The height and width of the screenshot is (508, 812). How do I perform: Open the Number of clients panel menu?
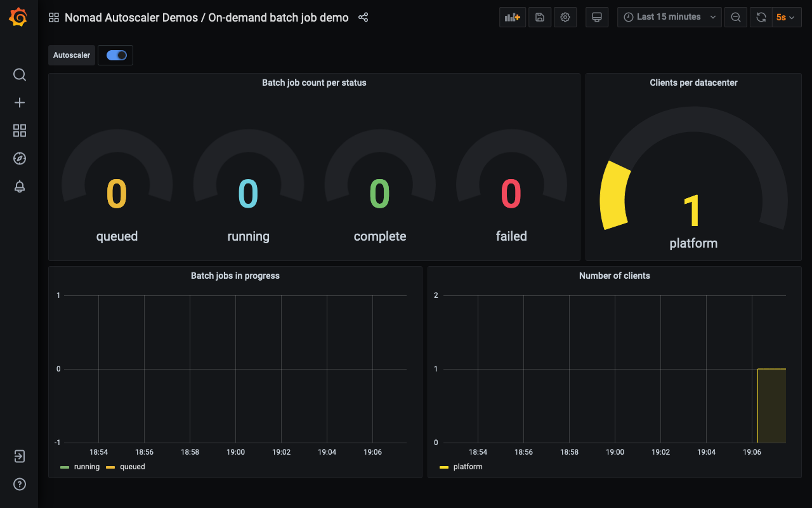tap(615, 276)
